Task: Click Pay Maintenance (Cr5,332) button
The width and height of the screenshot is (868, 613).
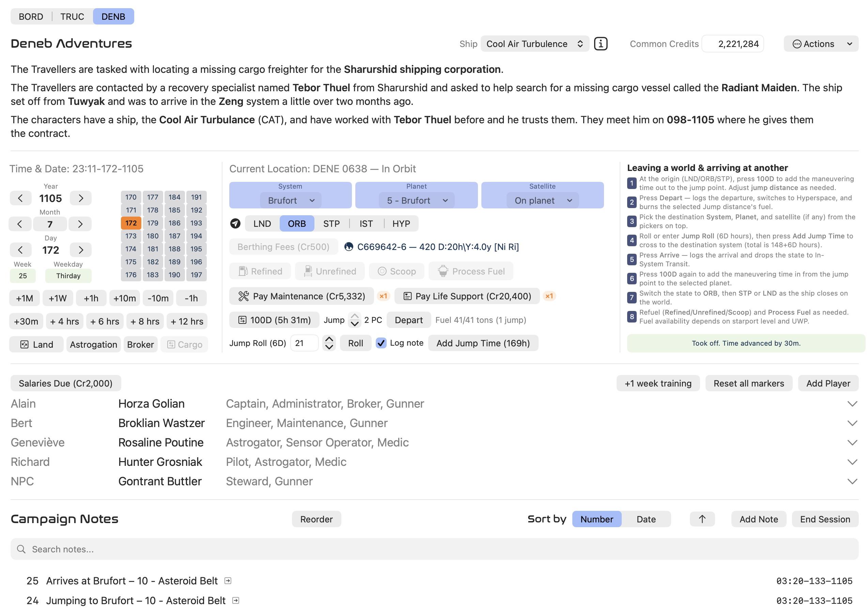Action: click(x=302, y=296)
